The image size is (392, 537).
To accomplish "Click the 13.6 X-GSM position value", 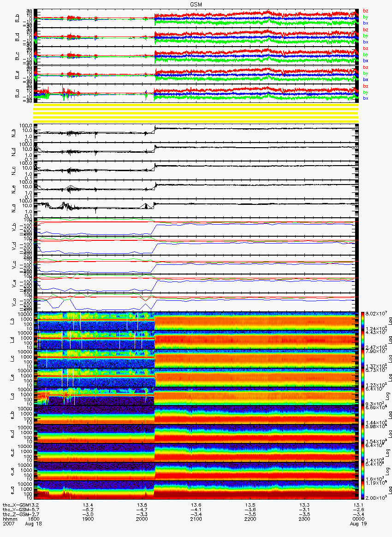I will pos(196,505).
